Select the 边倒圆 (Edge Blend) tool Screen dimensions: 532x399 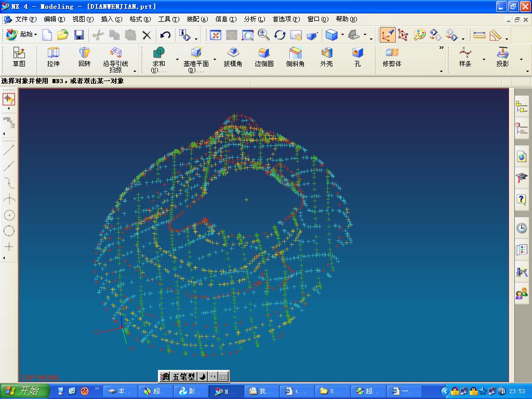tap(264, 57)
